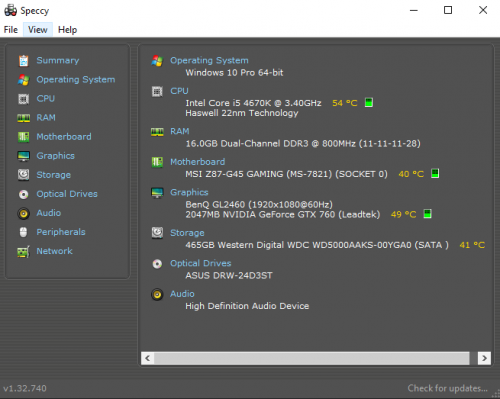
Task: Click the left arrow of horizontal scrollbar
Action: click(x=147, y=358)
